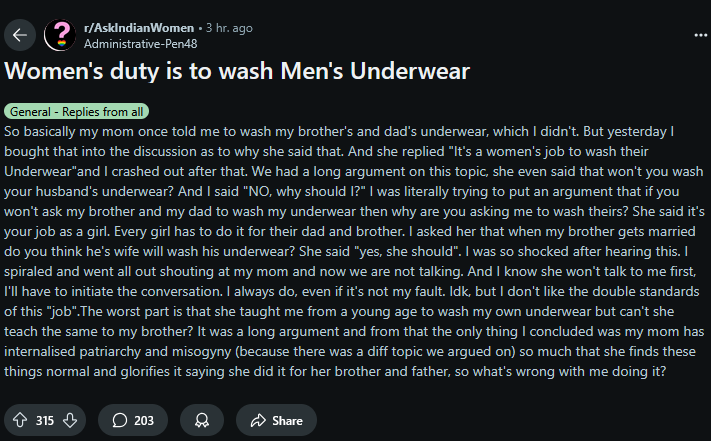This screenshot has width=711, height=441.
Task: Click the last line of the post text
Action: tap(335, 372)
